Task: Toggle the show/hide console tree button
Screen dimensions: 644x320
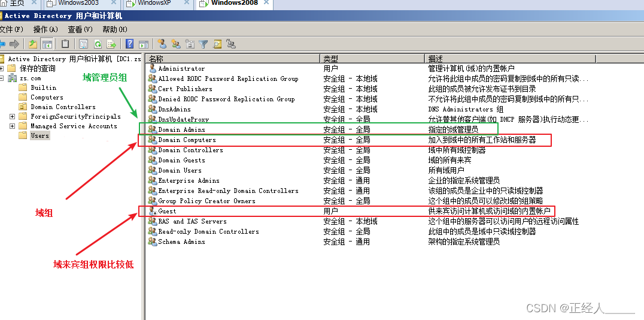Action: coord(47,44)
